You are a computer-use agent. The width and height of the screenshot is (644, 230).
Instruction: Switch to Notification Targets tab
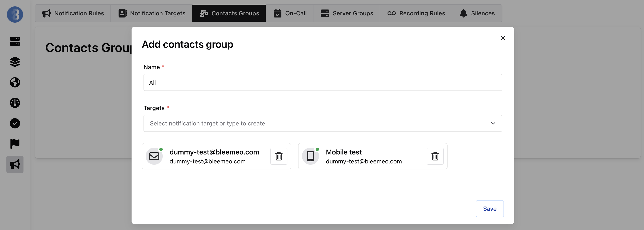click(x=152, y=13)
